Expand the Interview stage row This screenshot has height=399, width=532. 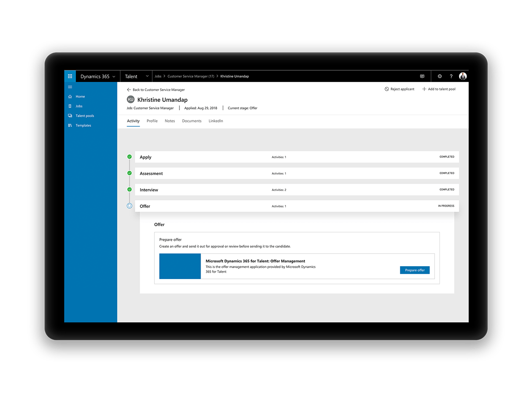pos(297,190)
